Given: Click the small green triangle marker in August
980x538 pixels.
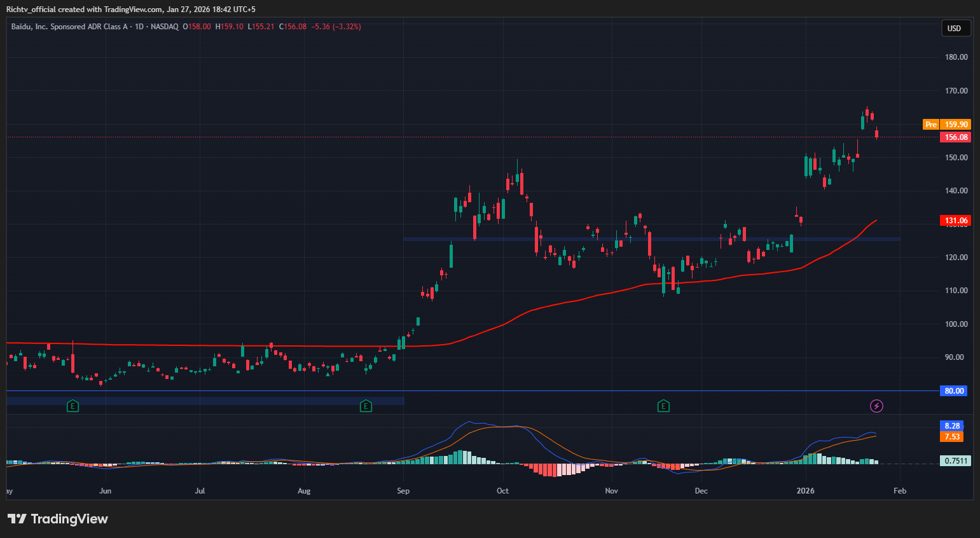Looking at the screenshot, I should coord(328,374).
